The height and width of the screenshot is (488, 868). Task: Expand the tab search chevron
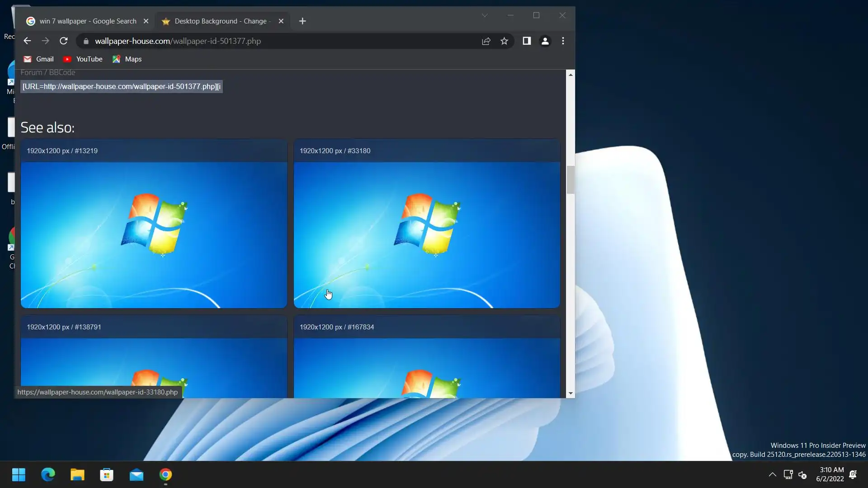pos(485,15)
